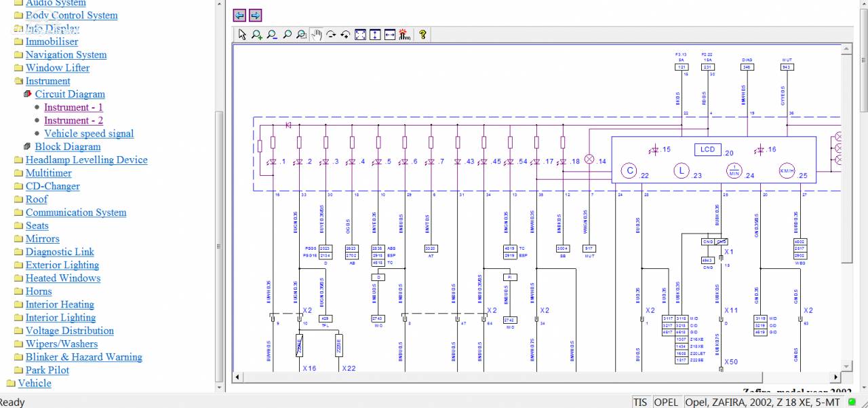
Task: Open the Park Pilot section
Action: 47,370
